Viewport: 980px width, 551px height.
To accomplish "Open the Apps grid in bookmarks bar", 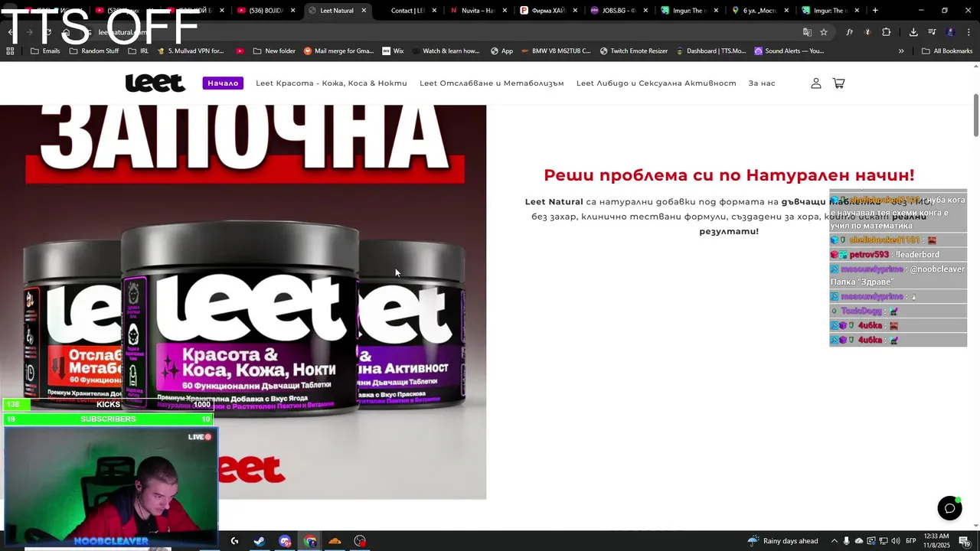I will pos(10,51).
